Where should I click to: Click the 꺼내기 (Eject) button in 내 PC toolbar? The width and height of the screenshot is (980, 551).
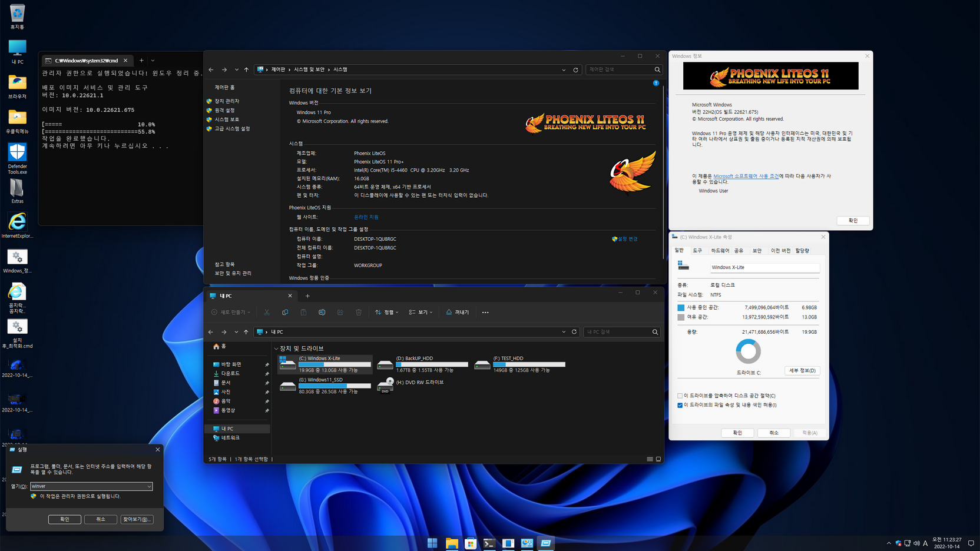458,313
